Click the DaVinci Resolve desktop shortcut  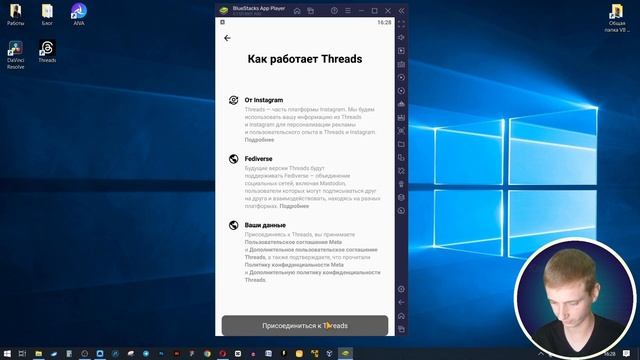16,55
